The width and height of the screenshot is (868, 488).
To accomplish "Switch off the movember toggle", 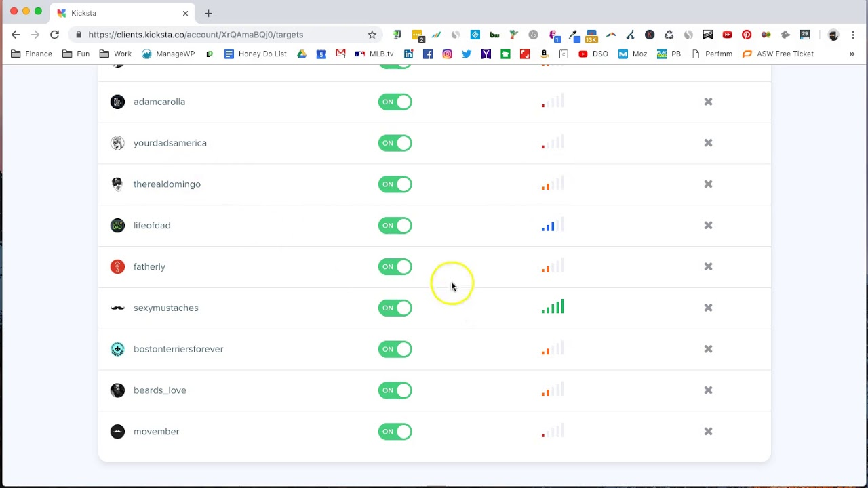I will tap(395, 432).
